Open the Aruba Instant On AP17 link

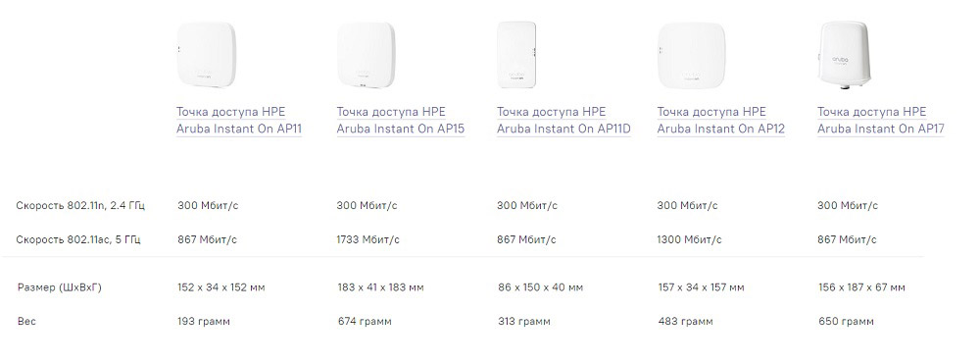click(x=881, y=120)
